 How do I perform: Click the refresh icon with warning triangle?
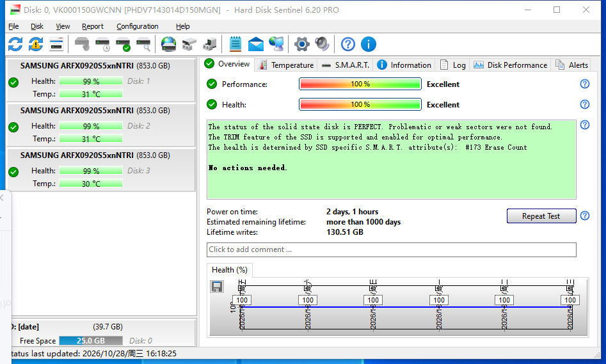pos(36,44)
